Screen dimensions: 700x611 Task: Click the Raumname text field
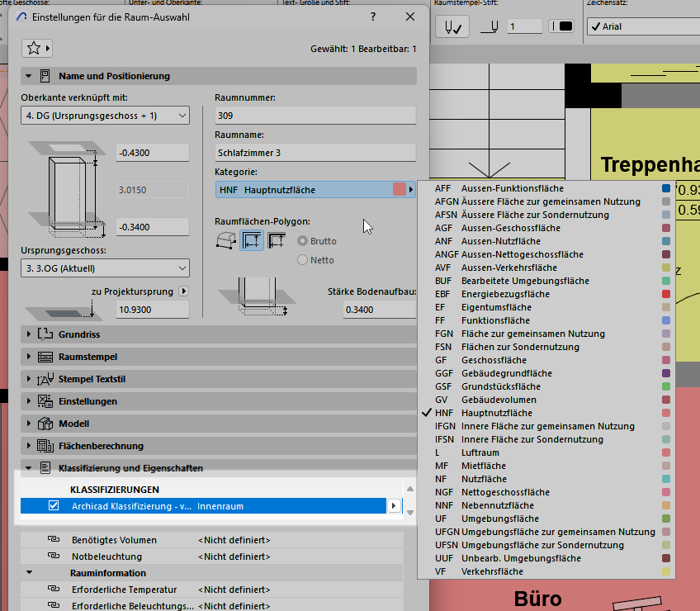coord(315,153)
